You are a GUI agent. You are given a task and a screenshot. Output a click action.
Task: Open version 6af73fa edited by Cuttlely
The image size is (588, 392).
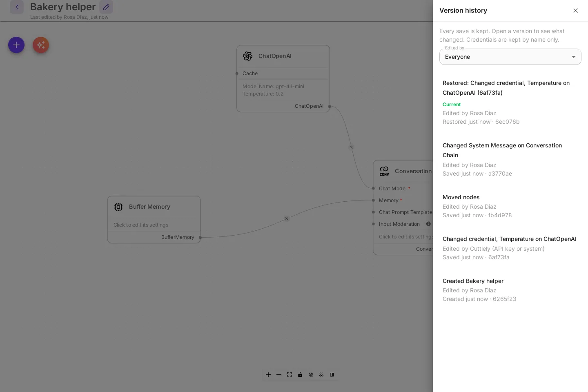(x=510, y=248)
